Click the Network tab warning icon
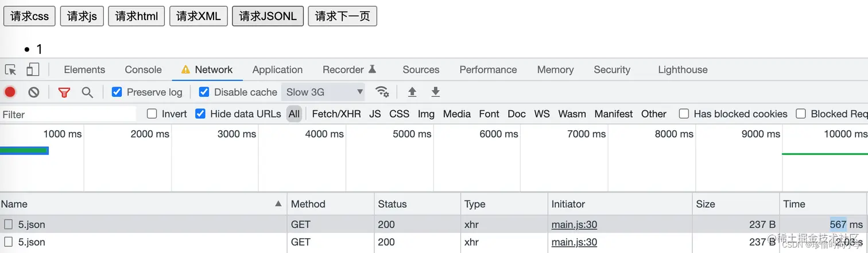This screenshot has height=253, width=868. (x=185, y=70)
